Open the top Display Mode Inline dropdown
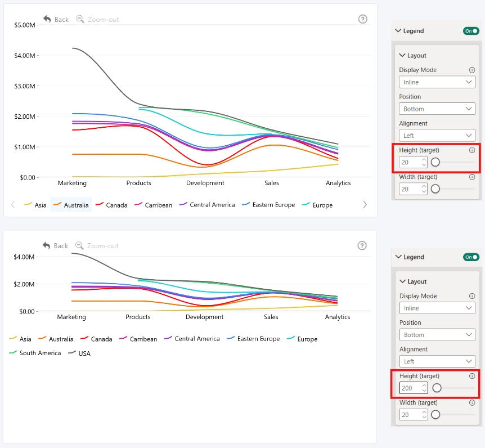Screen dimensions: 485x448 437,82
